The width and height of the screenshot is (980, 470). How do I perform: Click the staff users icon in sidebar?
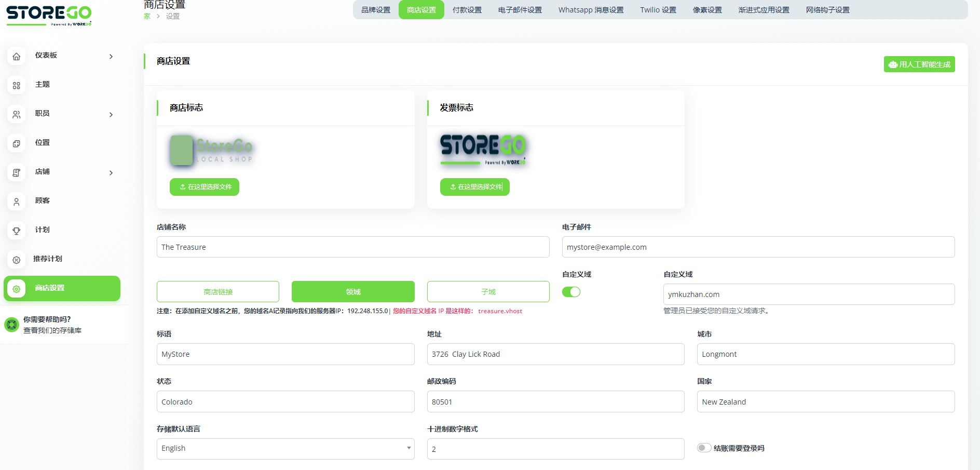(17, 114)
